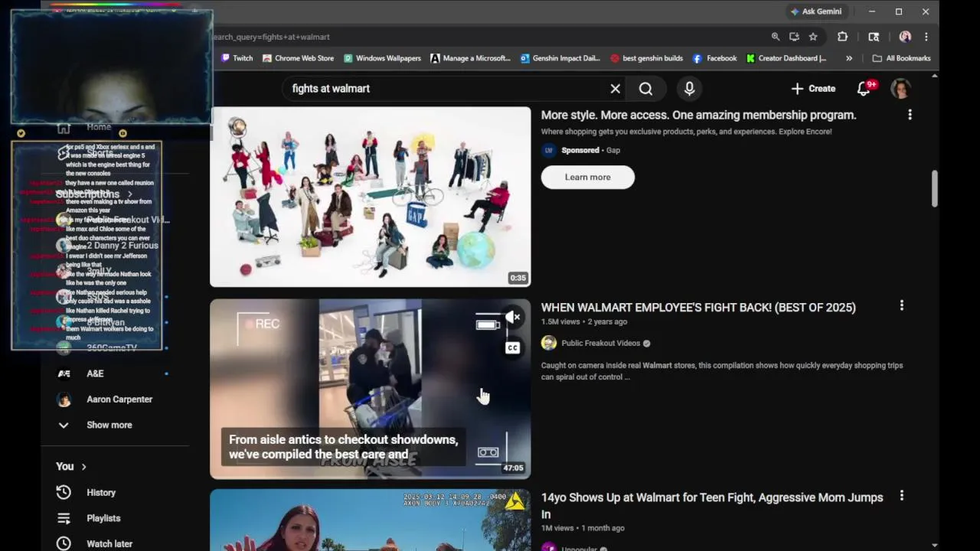Open Genshin Impact Daily bookmark

pos(560,58)
